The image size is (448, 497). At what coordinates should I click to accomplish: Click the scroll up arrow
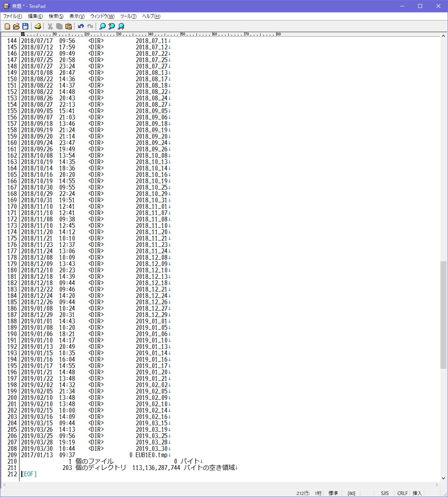443,36
